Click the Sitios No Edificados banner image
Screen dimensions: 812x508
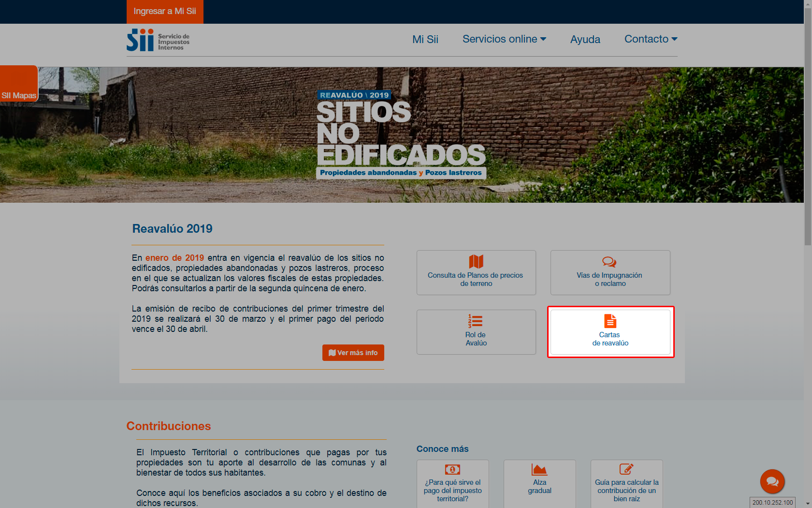pyautogui.click(x=402, y=134)
